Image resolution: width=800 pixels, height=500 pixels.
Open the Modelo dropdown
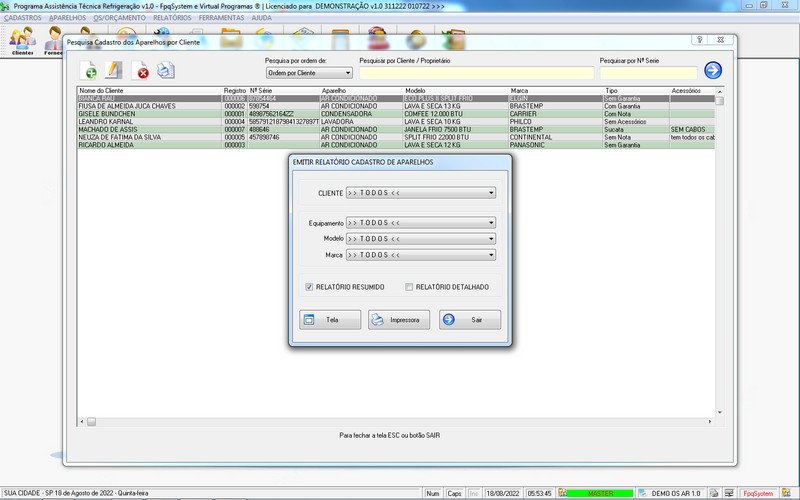(x=421, y=239)
